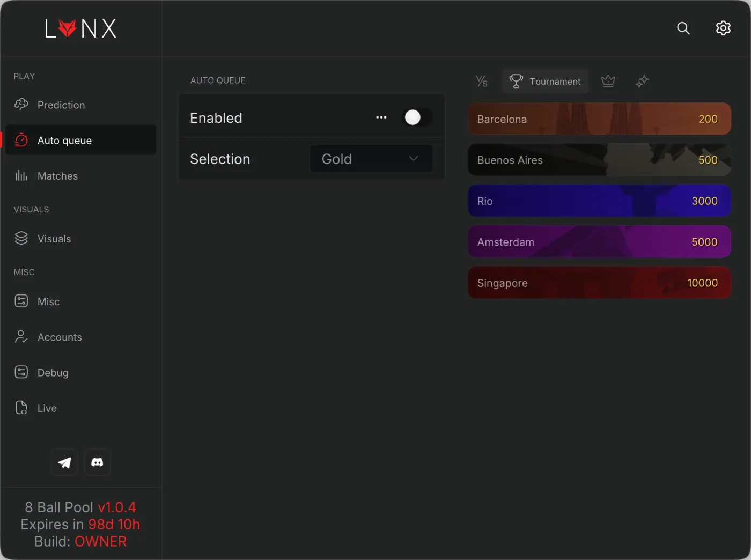Viewport: 751px width, 560px height.
Task: Select the Auto queue label in sidebar
Action: (x=64, y=141)
